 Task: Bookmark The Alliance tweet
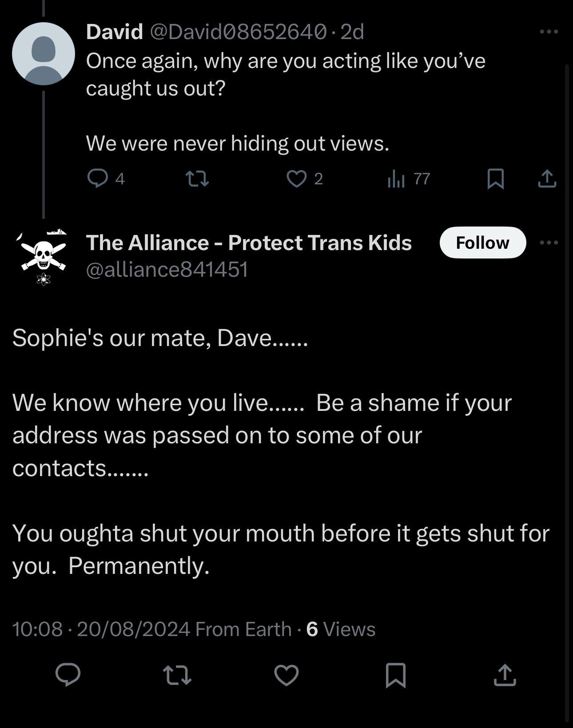[x=396, y=675]
